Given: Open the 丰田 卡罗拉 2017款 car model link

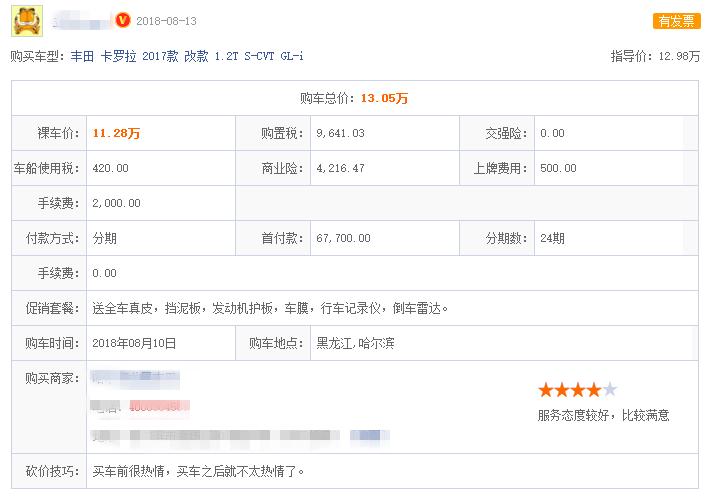Looking at the screenshot, I should pyautogui.click(x=187, y=56).
